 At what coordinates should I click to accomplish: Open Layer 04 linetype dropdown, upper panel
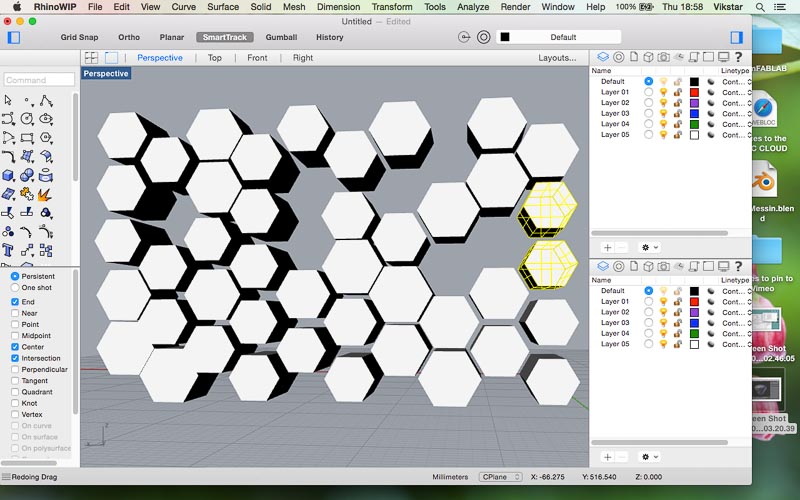pyautogui.click(x=736, y=124)
